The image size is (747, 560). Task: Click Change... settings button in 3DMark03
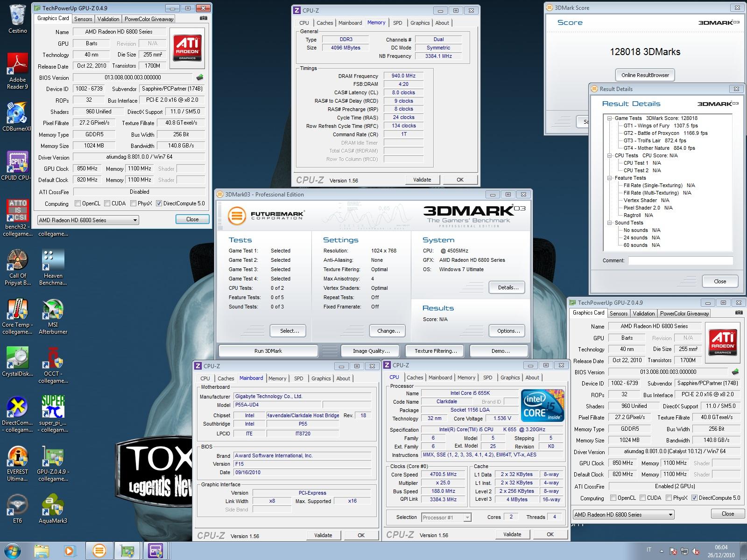pyautogui.click(x=388, y=331)
